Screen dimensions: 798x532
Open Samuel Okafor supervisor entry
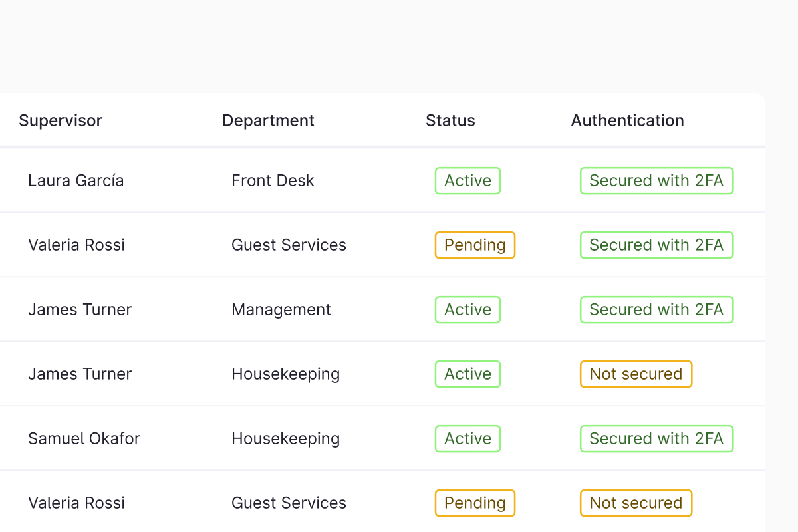click(x=84, y=438)
